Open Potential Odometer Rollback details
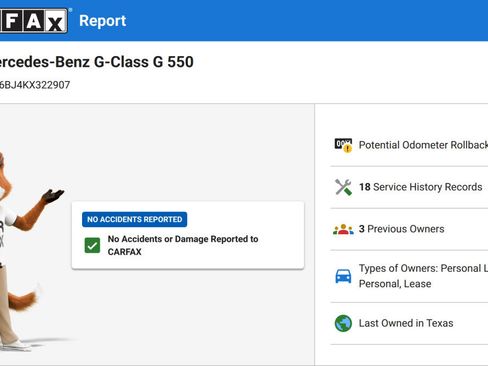 pos(423,145)
